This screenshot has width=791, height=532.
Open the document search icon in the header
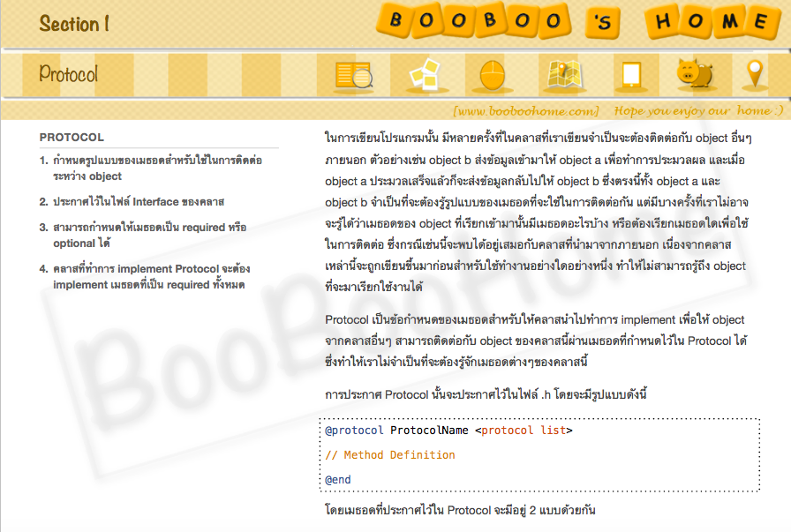(354, 76)
